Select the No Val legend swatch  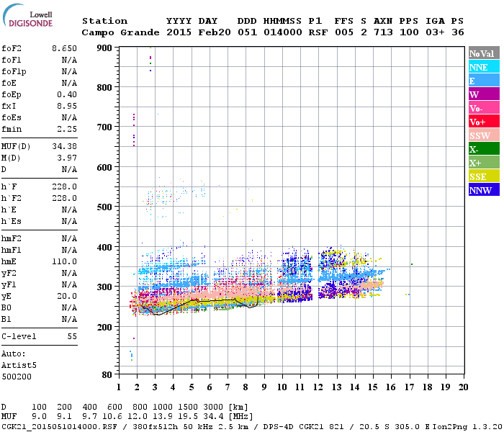pyautogui.click(x=484, y=53)
